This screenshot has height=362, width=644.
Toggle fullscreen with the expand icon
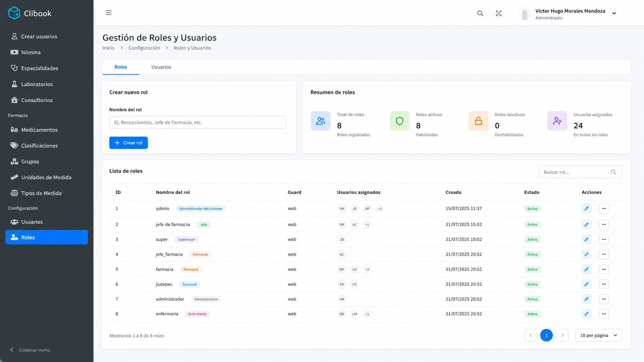point(498,13)
